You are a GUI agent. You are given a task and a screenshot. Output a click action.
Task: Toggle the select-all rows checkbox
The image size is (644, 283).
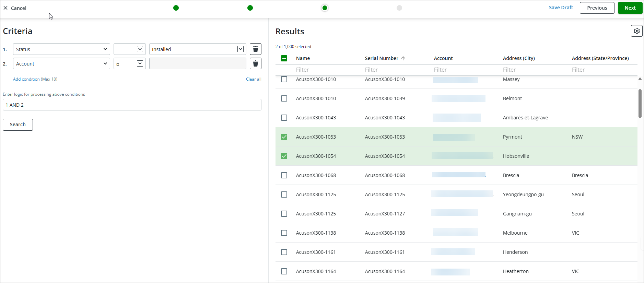point(284,58)
